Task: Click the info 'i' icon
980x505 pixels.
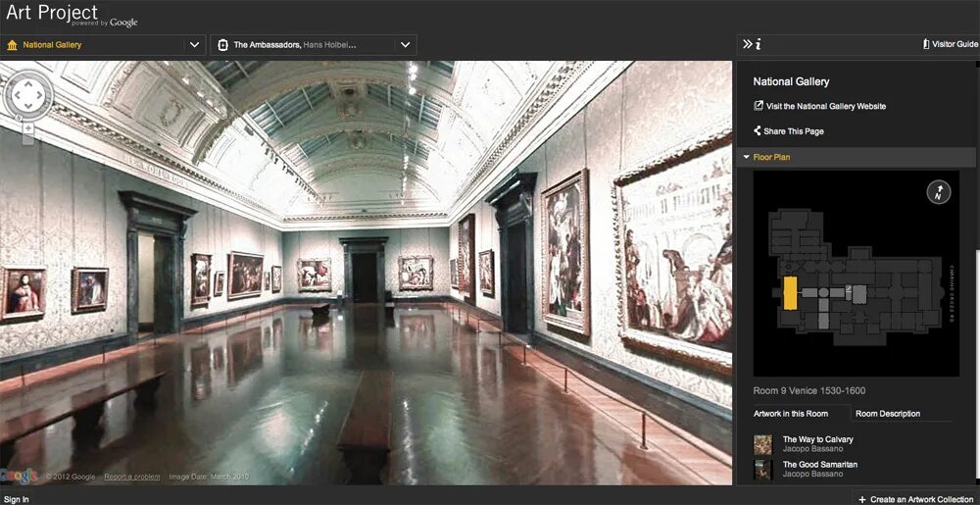Action: click(759, 44)
